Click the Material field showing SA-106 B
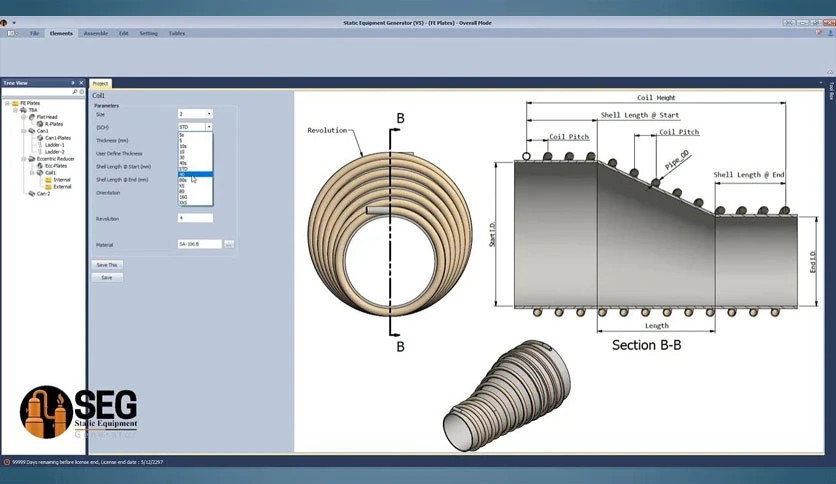 coord(199,244)
